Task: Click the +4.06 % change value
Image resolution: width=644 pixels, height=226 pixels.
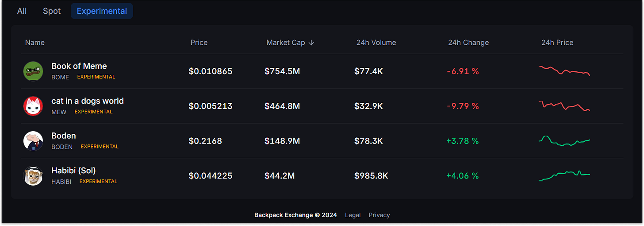Action: tap(463, 175)
